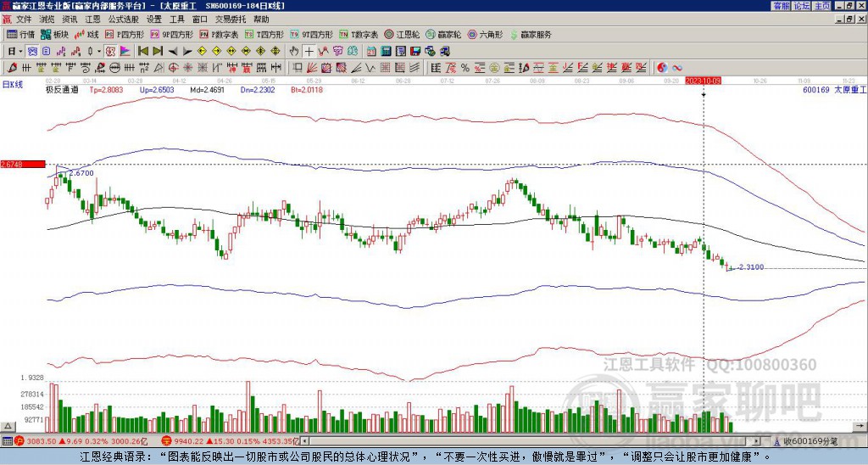Screen dimensions: 868x465
Task: Select the Gann fan lines tool
Action: point(312,68)
